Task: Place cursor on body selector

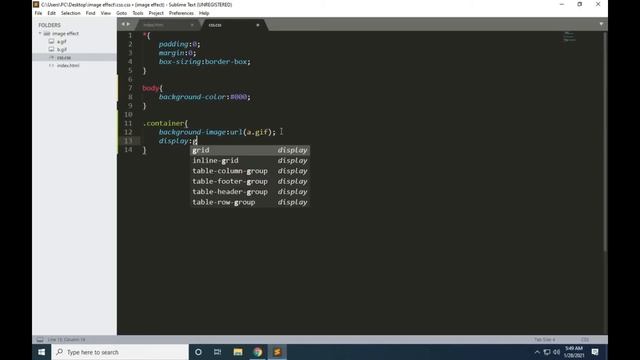Action: tap(151, 88)
